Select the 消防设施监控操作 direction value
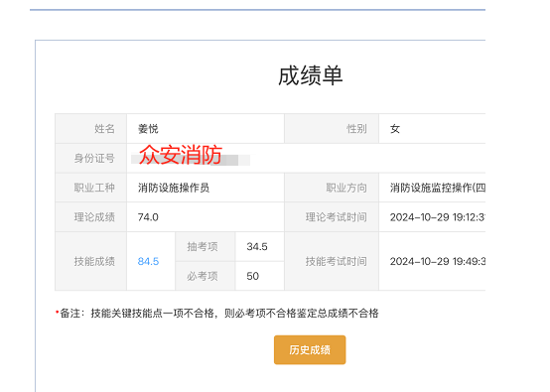Screen dimensions: 550x392 (x=438, y=188)
